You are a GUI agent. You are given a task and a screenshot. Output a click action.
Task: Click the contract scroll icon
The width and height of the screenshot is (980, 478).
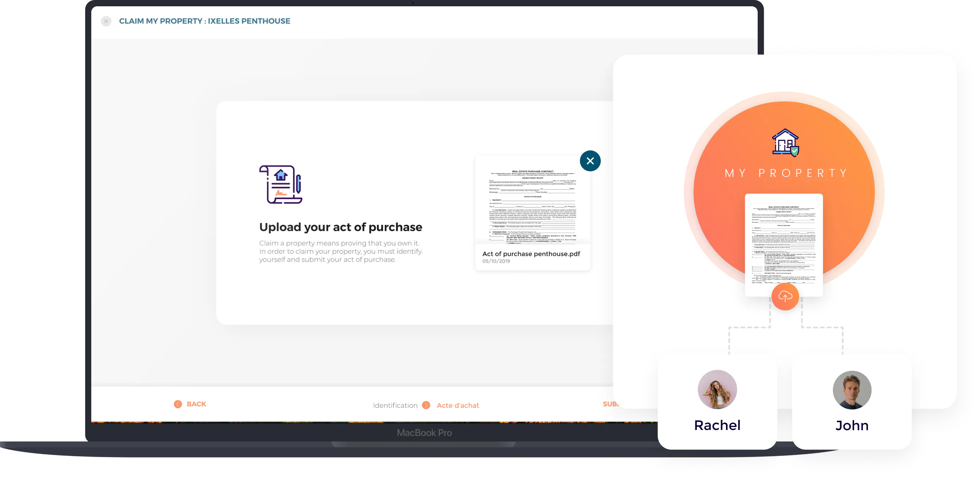[281, 185]
